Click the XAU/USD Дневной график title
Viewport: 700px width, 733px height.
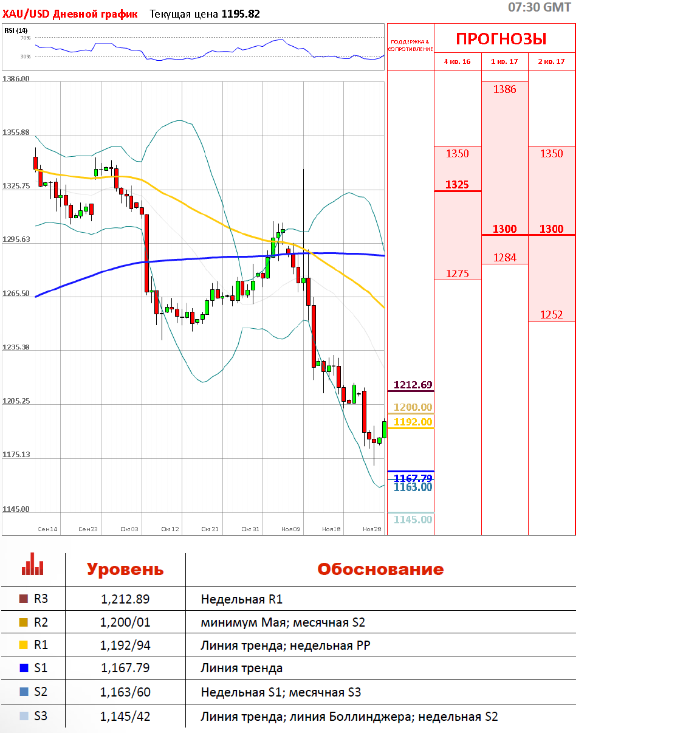70,14
